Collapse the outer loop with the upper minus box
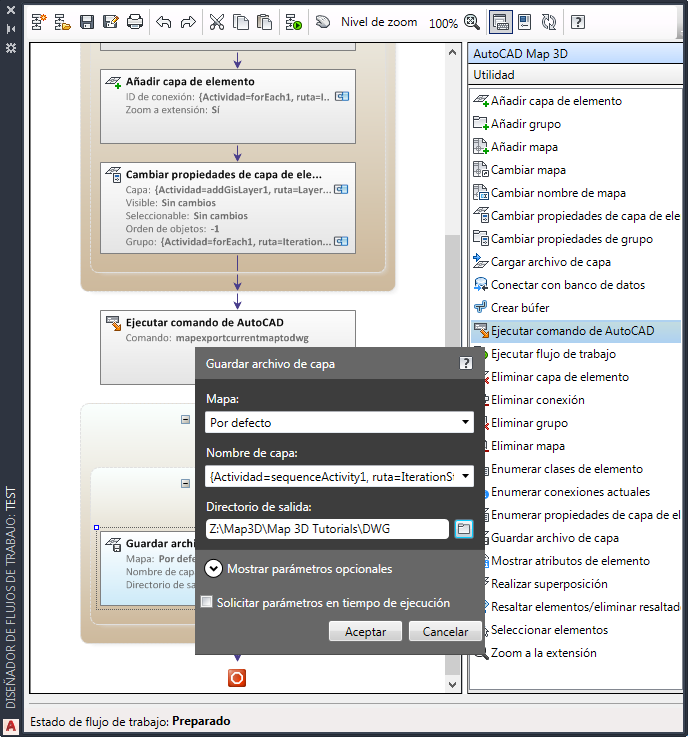The height and width of the screenshot is (737, 688). [x=186, y=420]
